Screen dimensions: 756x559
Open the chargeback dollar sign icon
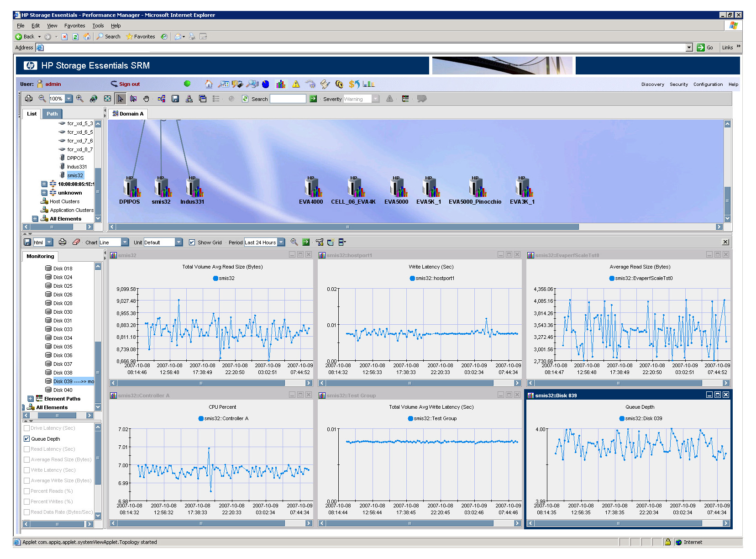(x=354, y=84)
